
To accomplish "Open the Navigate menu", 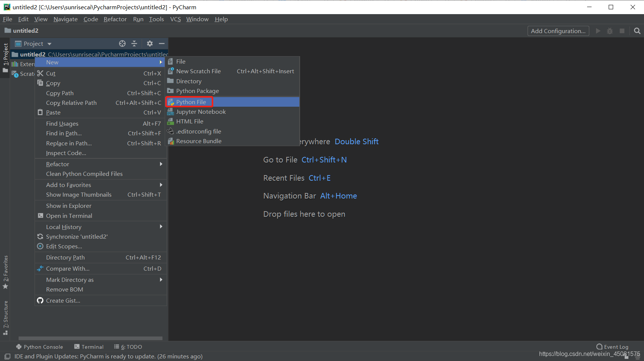I will [x=65, y=19].
